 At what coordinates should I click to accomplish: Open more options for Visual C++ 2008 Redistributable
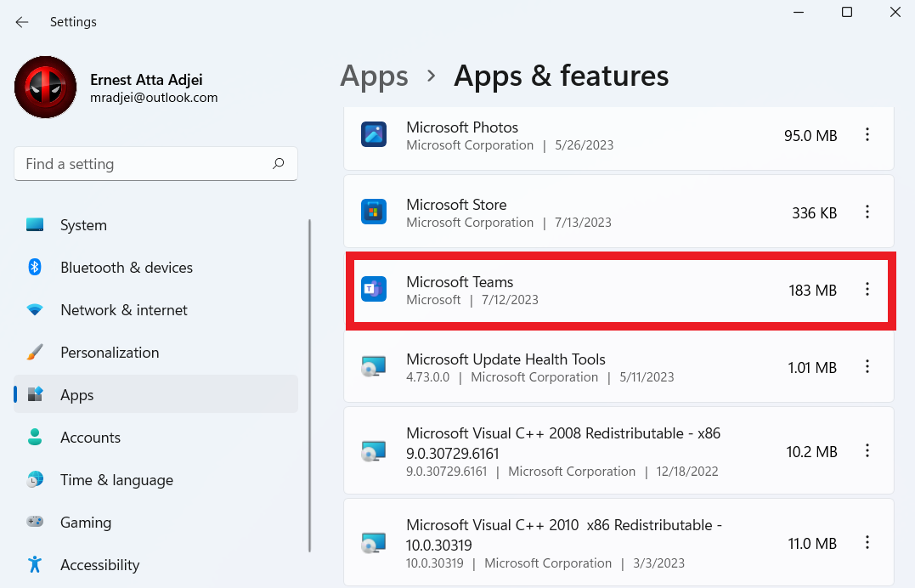(x=867, y=451)
